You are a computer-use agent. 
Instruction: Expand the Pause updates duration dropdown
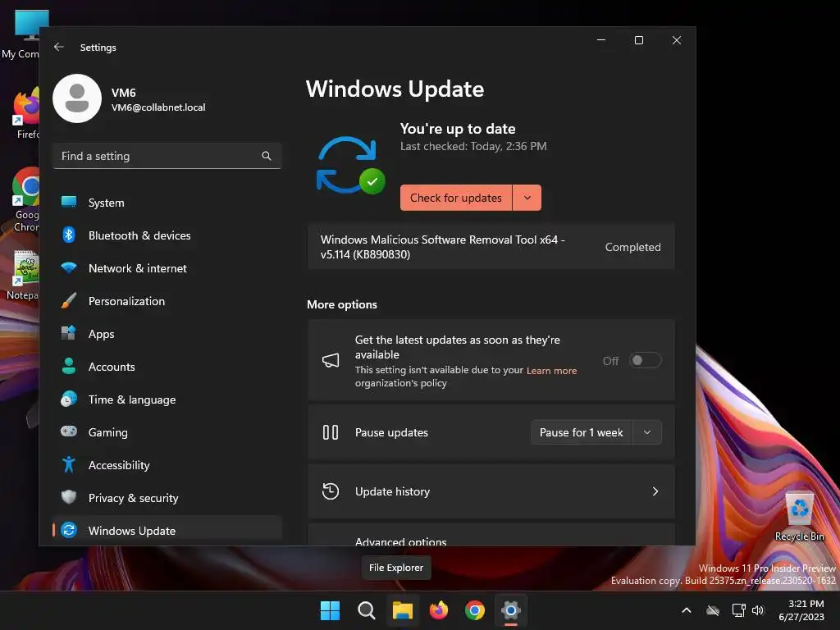pyautogui.click(x=647, y=432)
